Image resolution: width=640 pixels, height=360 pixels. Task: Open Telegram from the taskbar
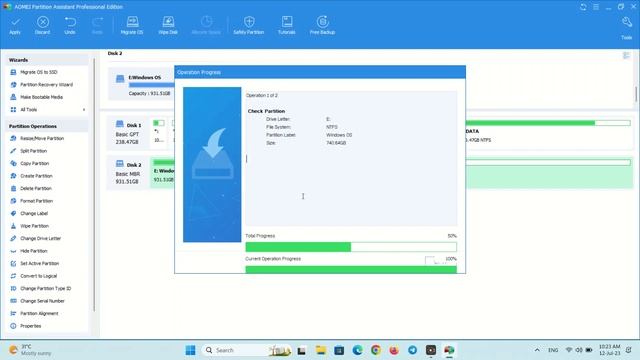pyautogui.click(x=413, y=350)
